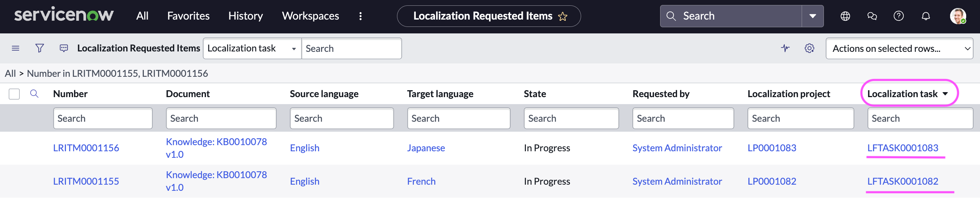
Task: Click the list activity pulse icon
Action: tap(785, 48)
